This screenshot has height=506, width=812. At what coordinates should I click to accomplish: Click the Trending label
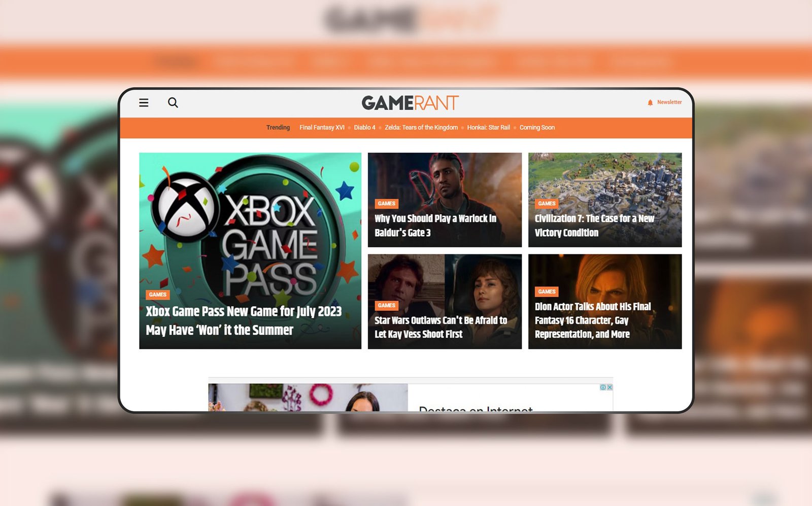[x=278, y=127]
